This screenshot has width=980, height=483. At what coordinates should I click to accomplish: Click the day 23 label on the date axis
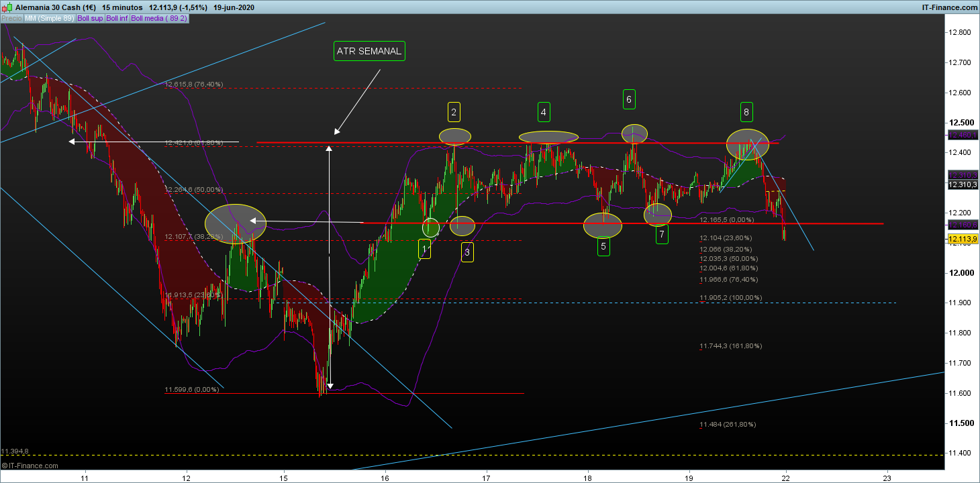(x=887, y=478)
